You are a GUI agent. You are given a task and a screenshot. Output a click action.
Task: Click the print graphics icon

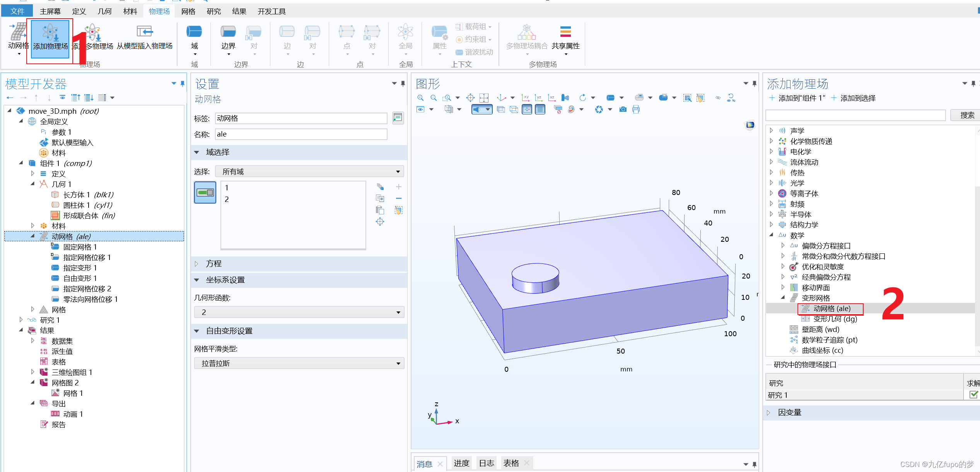pyautogui.click(x=636, y=109)
